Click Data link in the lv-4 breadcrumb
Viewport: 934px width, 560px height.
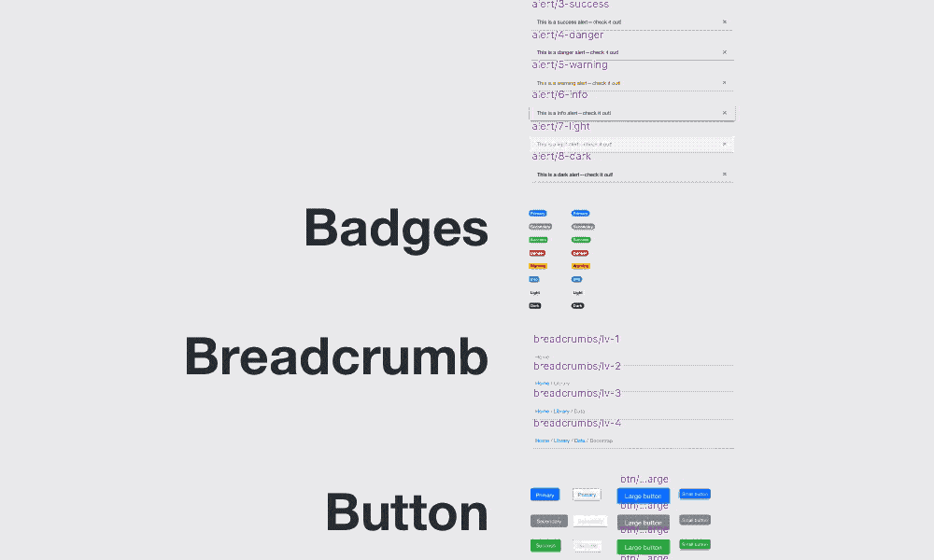(x=580, y=441)
